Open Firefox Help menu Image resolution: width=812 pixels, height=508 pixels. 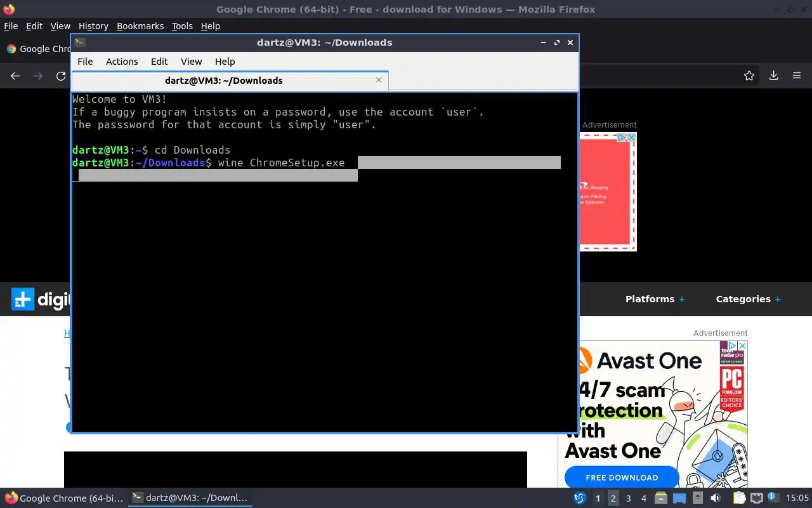point(210,26)
